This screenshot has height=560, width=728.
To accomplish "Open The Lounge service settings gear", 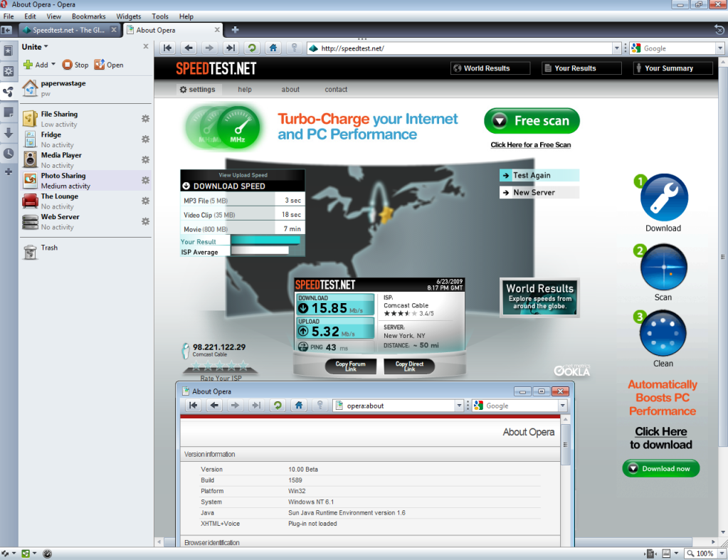I will [145, 201].
